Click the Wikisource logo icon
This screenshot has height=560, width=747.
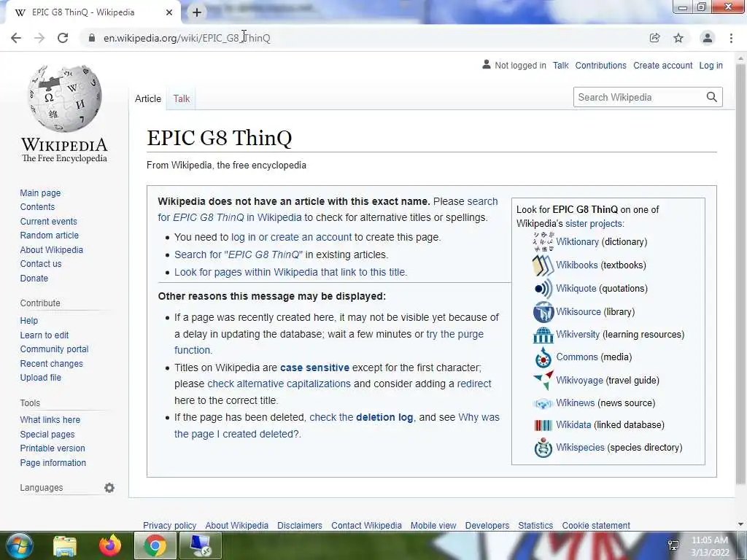(x=543, y=312)
